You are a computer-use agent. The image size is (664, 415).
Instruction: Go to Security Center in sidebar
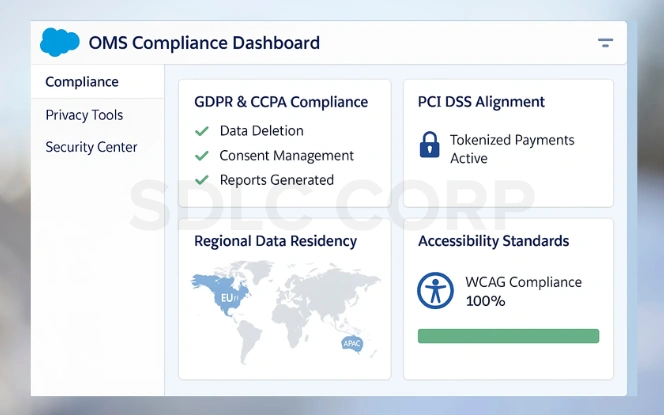(x=91, y=147)
